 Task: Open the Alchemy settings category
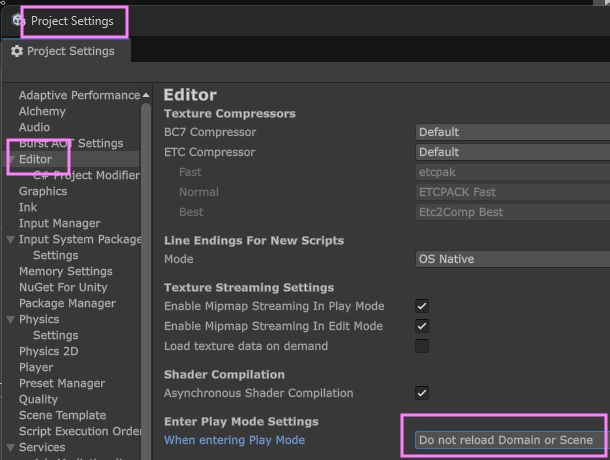42,111
